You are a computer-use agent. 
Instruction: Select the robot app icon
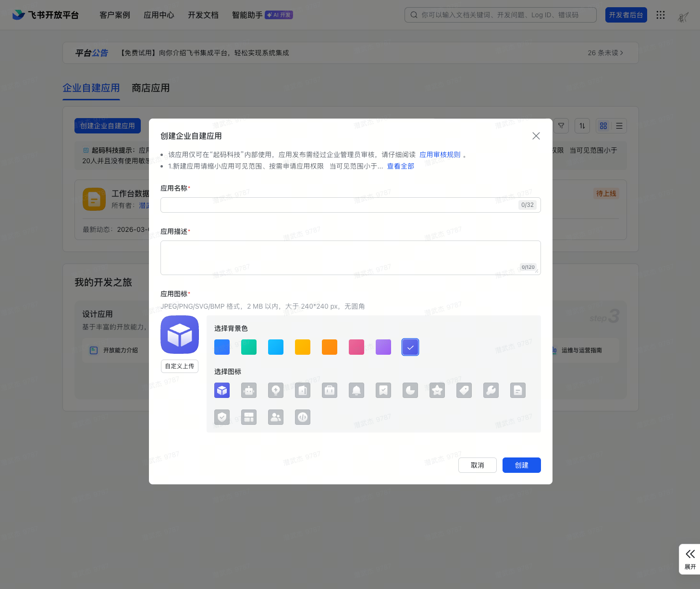249,390
